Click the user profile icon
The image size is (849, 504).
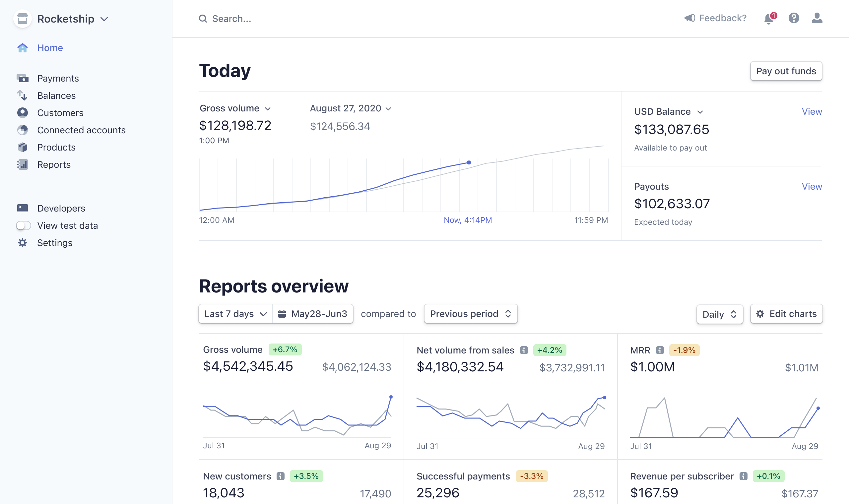[x=817, y=18]
